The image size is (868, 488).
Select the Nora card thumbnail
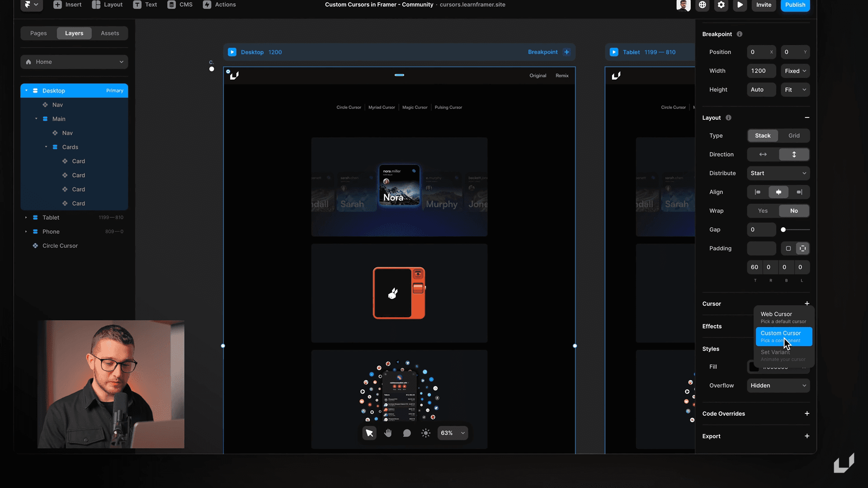point(399,186)
